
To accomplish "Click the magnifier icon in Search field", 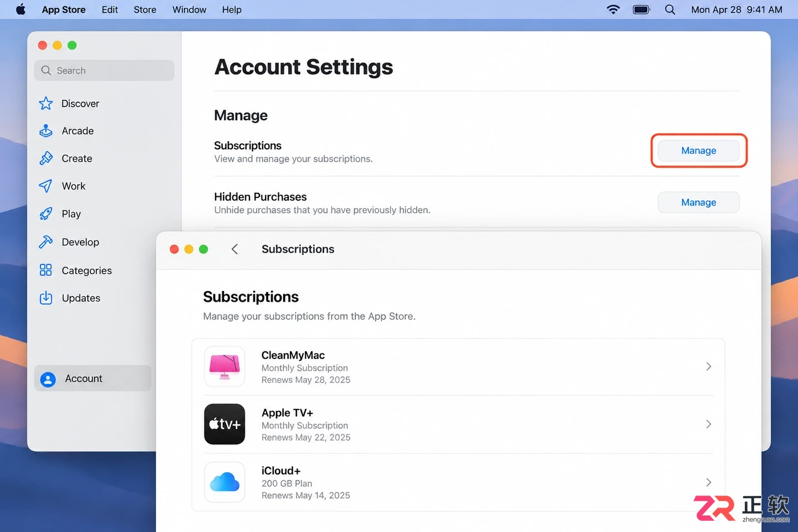I will point(46,70).
